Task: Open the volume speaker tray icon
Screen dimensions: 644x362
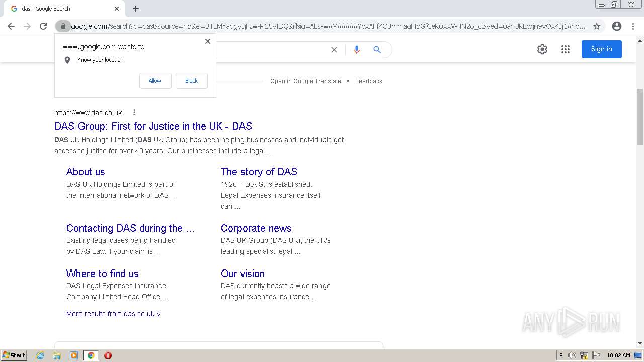Action: point(572,355)
